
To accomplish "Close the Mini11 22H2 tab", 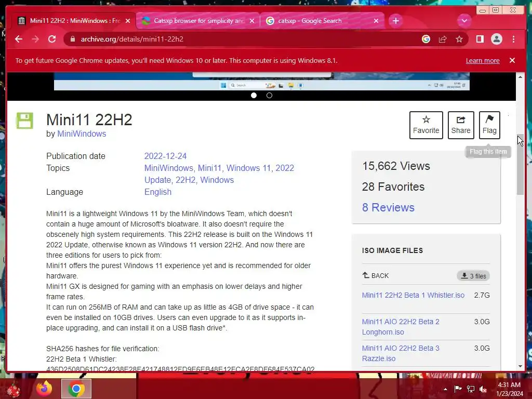I will pos(128,21).
